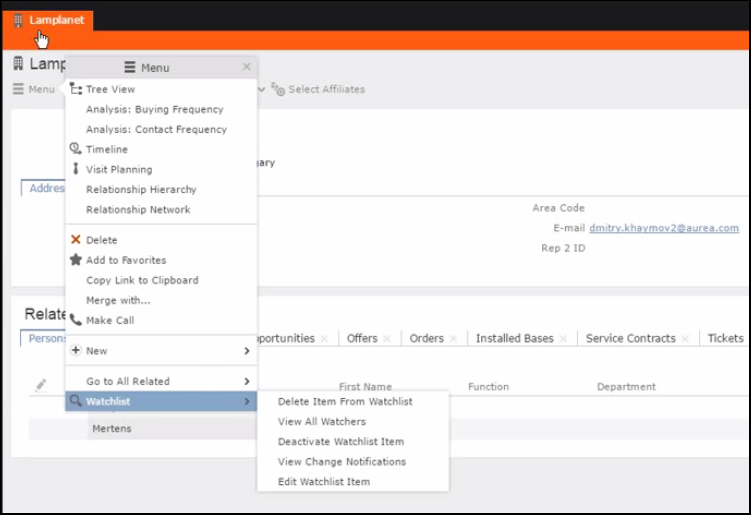Switch to the Installed Bases tab
The image size is (751, 515).
click(x=514, y=338)
